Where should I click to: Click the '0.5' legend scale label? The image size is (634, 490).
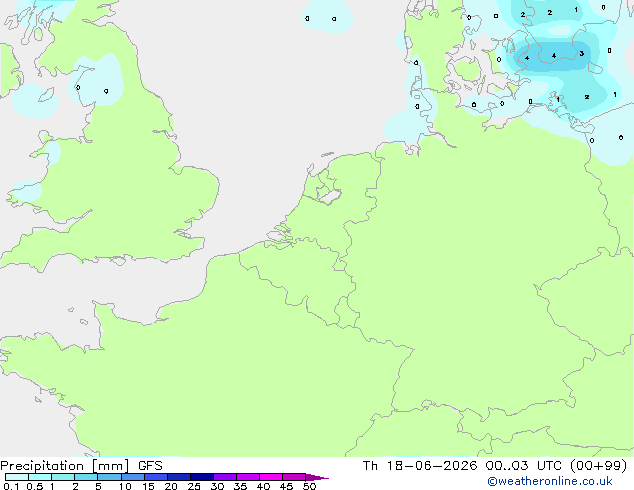35,486
